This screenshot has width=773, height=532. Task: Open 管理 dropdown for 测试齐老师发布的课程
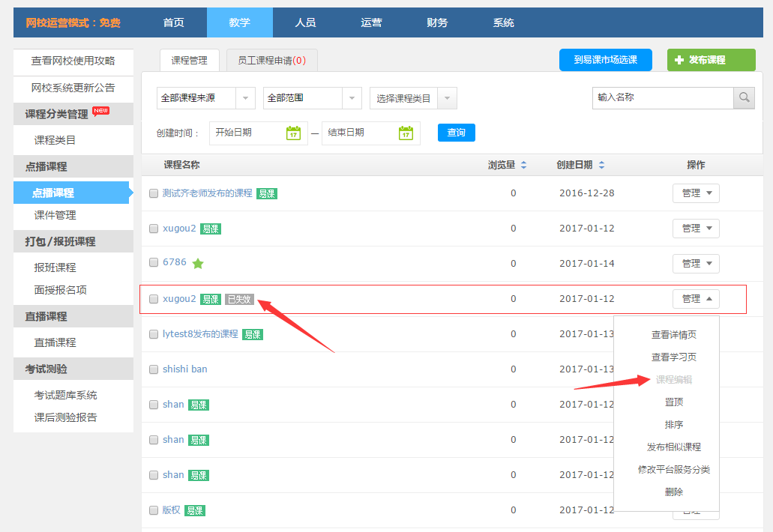[x=696, y=193]
